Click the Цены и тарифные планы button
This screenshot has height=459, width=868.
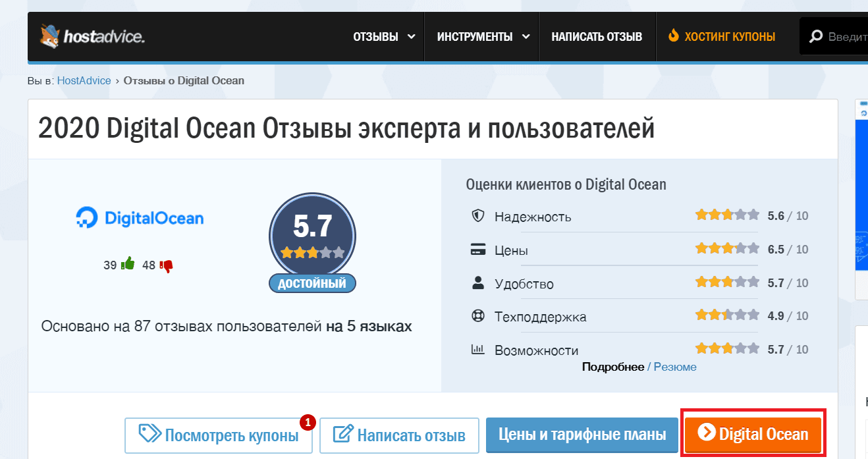[x=582, y=435]
